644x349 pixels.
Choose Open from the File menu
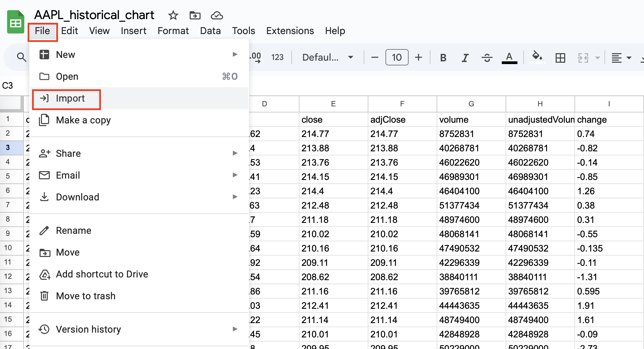tap(139, 76)
